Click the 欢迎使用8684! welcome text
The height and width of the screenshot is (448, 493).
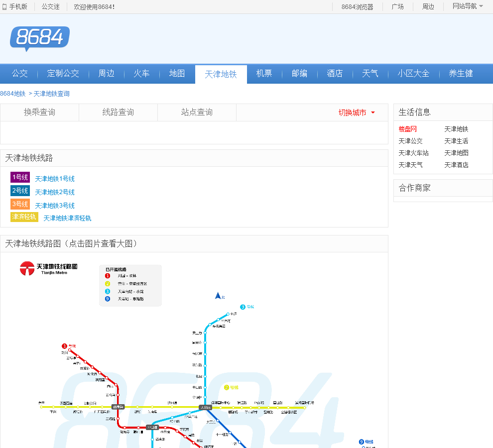94,7
